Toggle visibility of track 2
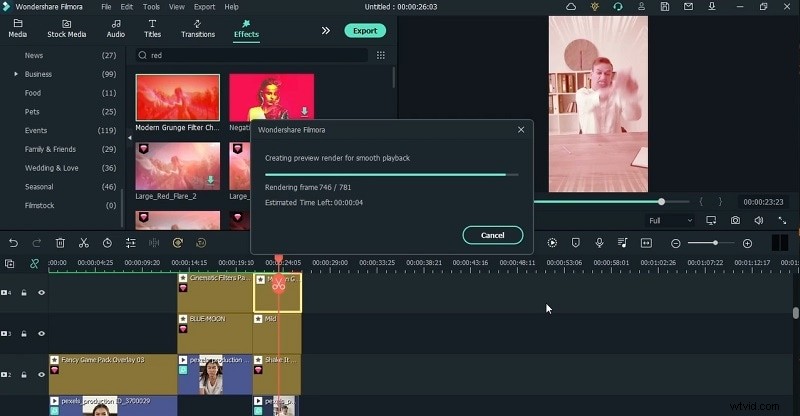This screenshot has width=800, height=416. (41, 375)
